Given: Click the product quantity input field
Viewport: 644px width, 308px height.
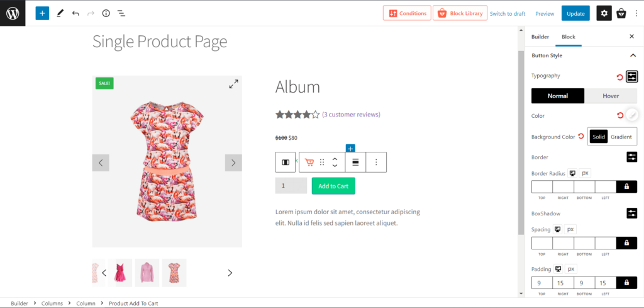Looking at the screenshot, I should pos(291,186).
